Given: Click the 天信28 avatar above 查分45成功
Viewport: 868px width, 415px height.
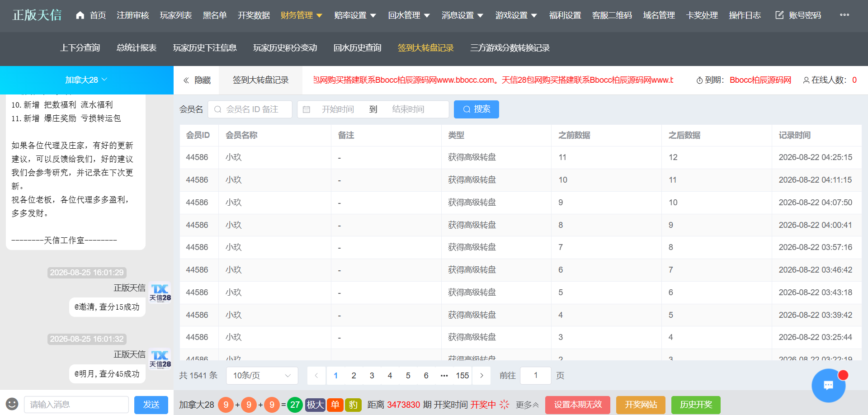Looking at the screenshot, I should [x=160, y=359].
